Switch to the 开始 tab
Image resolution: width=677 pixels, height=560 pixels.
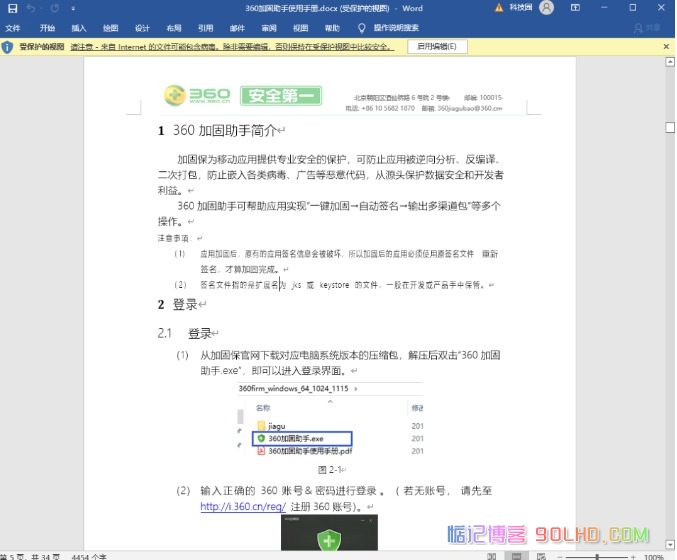(x=47, y=28)
